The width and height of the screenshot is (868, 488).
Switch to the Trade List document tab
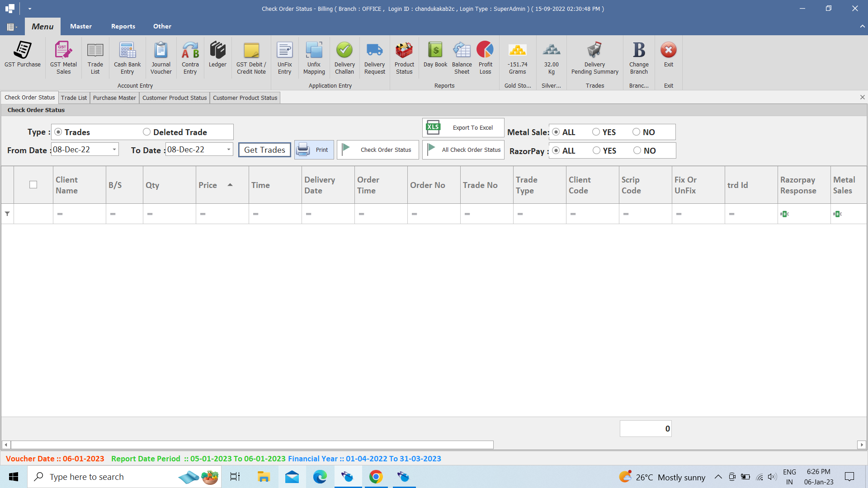[74, 98]
